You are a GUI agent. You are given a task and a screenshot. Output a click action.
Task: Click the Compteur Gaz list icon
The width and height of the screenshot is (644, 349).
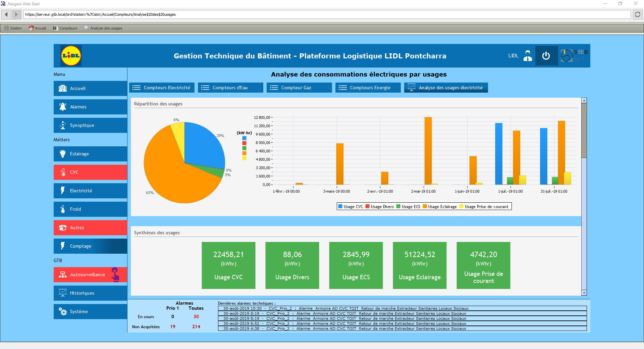(x=274, y=88)
